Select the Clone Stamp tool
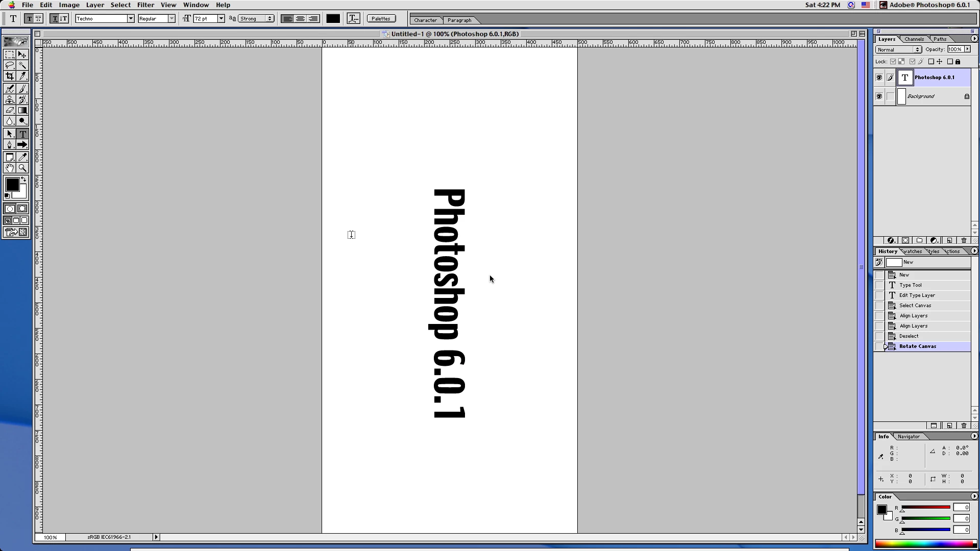Viewport: 980px width, 551px height. (9, 99)
